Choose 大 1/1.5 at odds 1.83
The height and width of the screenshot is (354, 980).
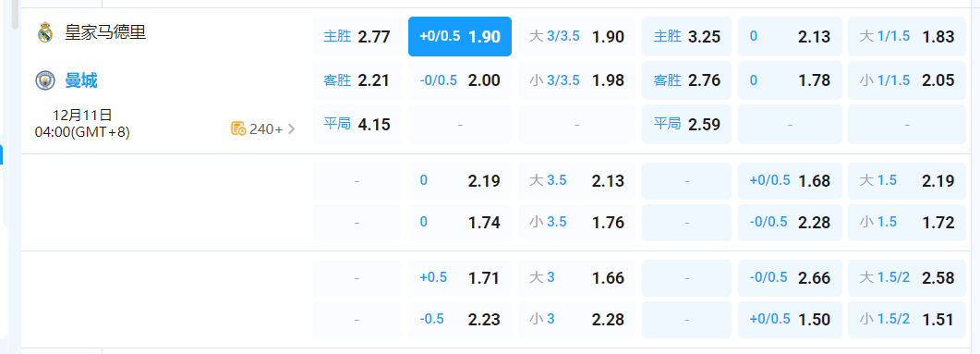coord(907,36)
